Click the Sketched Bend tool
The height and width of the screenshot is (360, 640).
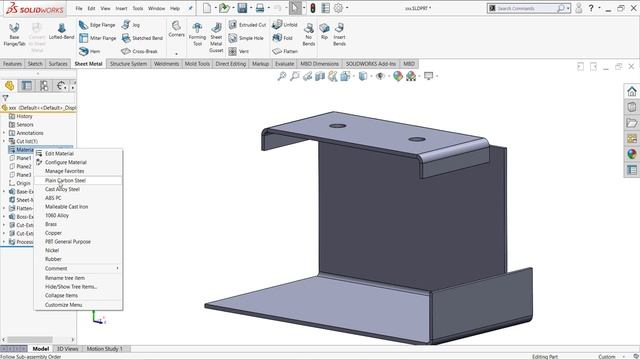pyautogui.click(x=142, y=38)
